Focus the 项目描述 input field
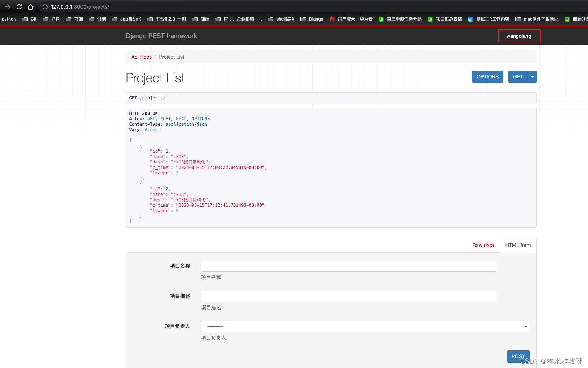The width and height of the screenshot is (588, 368). point(348,296)
